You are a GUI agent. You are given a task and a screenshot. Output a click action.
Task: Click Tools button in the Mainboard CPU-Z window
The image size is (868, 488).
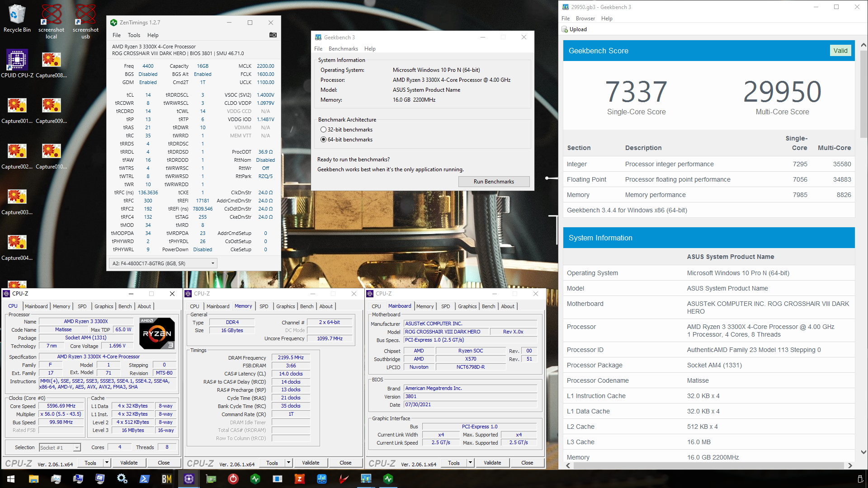(x=454, y=463)
